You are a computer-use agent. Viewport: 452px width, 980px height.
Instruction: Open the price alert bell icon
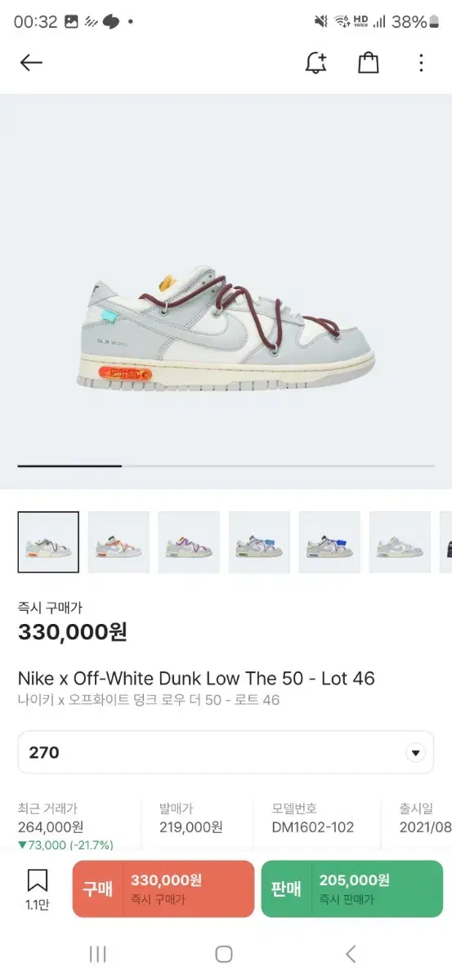point(316,63)
